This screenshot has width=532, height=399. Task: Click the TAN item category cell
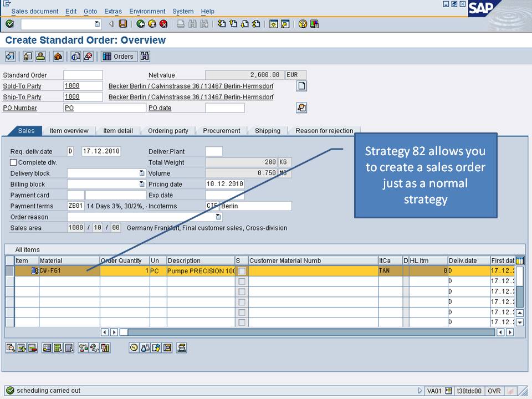click(391, 271)
